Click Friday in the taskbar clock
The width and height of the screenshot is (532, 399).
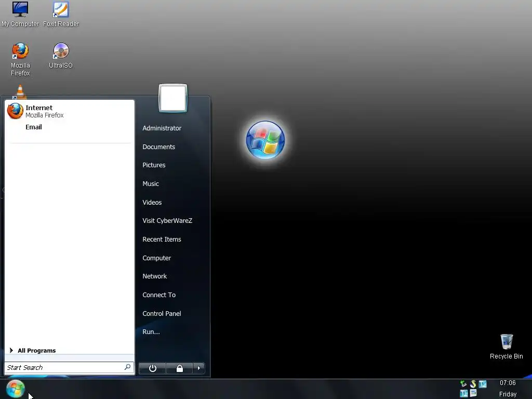click(508, 394)
